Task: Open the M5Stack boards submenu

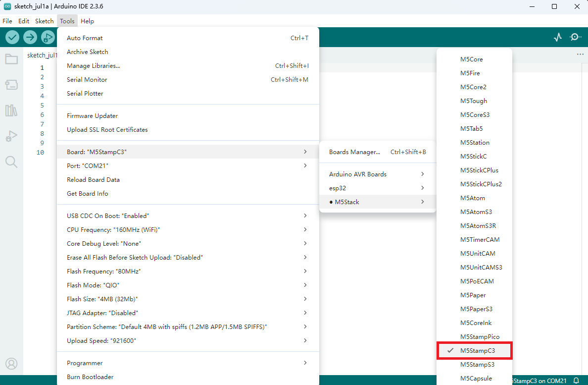Action: [x=378, y=202]
